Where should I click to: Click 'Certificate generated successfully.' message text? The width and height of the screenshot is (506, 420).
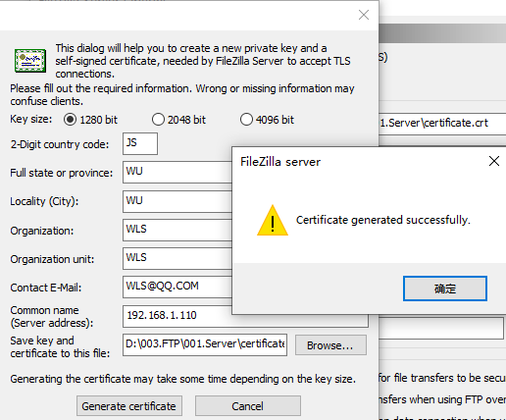point(383,220)
